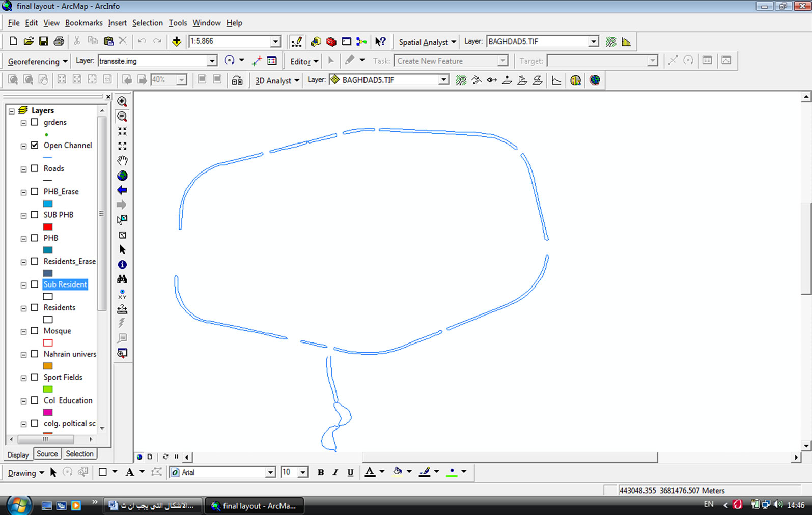This screenshot has width=812, height=515.
Task: Select the Zoom Out tool
Action: [122, 116]
